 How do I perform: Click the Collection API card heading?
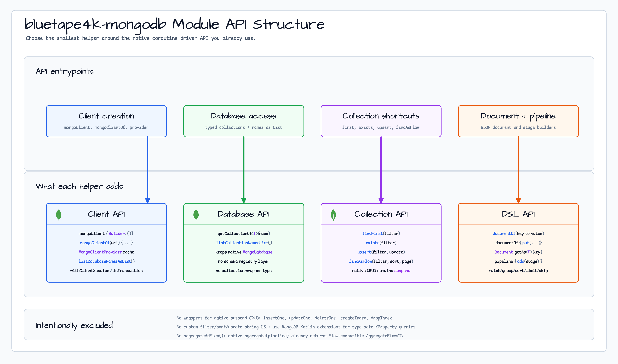point(381,214)
